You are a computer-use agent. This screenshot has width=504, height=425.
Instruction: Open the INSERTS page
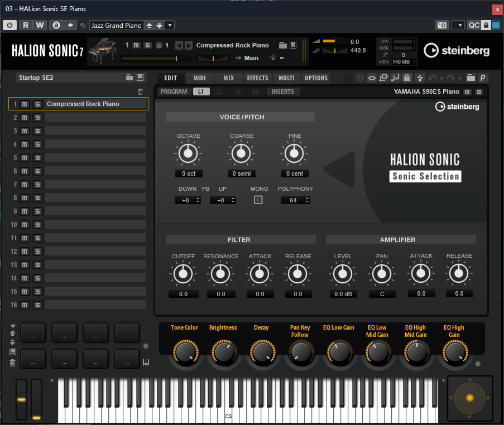[x=283, y=91]
